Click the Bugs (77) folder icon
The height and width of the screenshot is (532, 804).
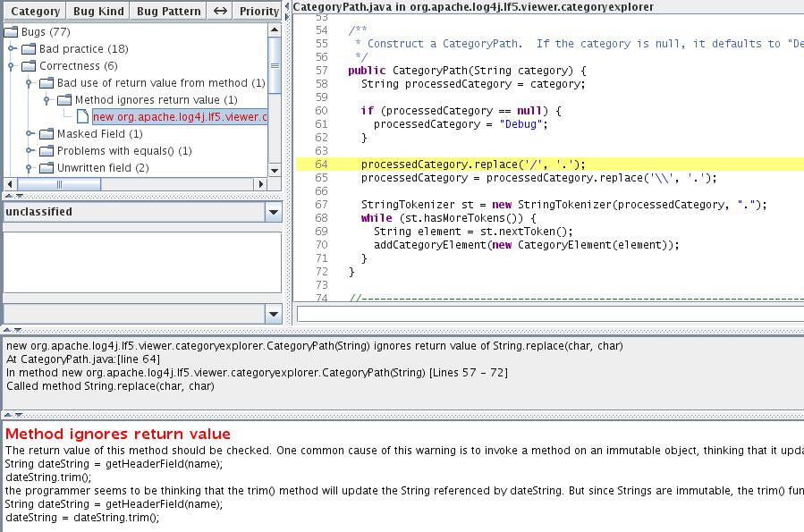(x=11, y=32)
